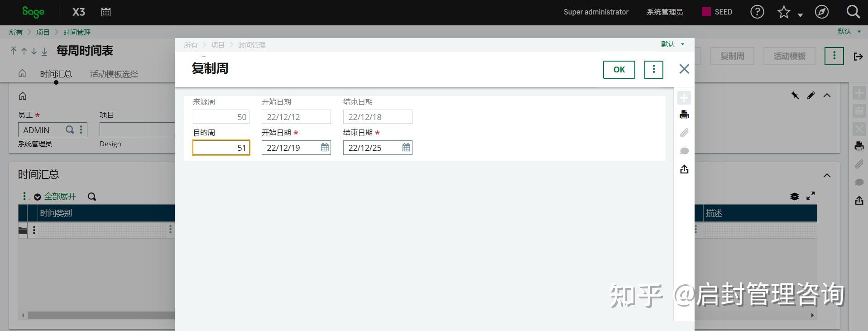This screenshot has height=331, width=868.
Task: Click OK in the 复制周 dialog
Action: click(619, 69)
